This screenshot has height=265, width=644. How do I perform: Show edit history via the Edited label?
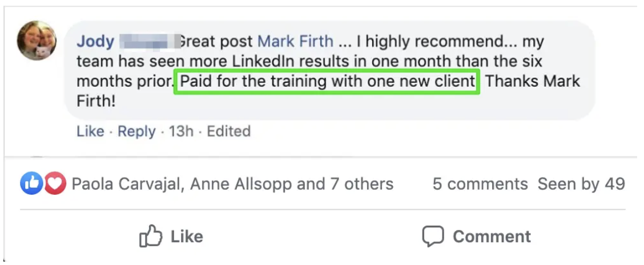(229, 131)
